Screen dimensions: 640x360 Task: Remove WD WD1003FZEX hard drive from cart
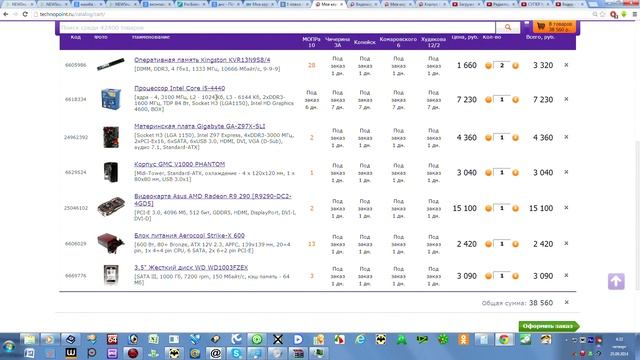coord(566,276)
